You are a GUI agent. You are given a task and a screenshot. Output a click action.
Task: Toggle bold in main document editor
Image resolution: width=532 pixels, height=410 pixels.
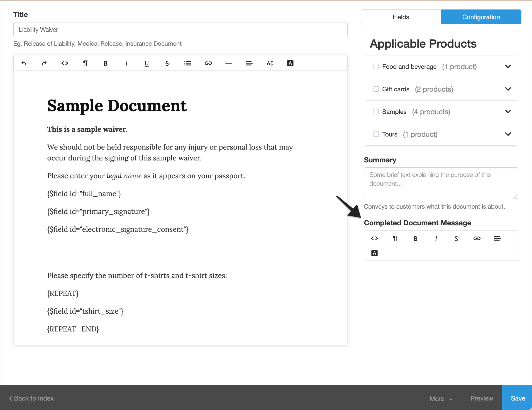tap(106, 63)
